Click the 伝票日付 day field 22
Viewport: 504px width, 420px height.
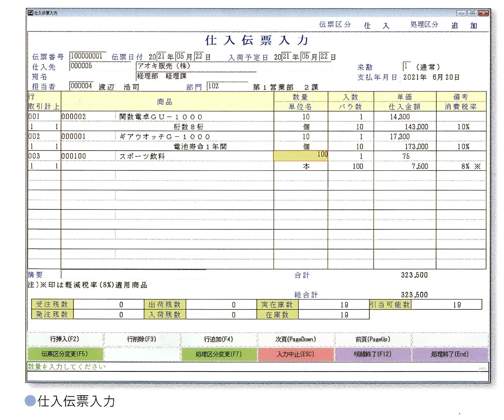199,56
